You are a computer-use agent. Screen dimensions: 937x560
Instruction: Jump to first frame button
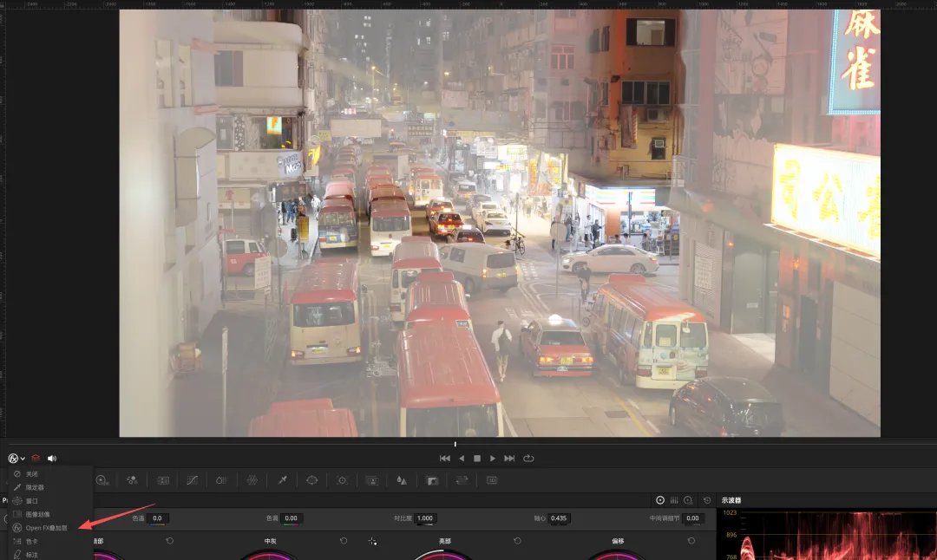coord(444,459)
